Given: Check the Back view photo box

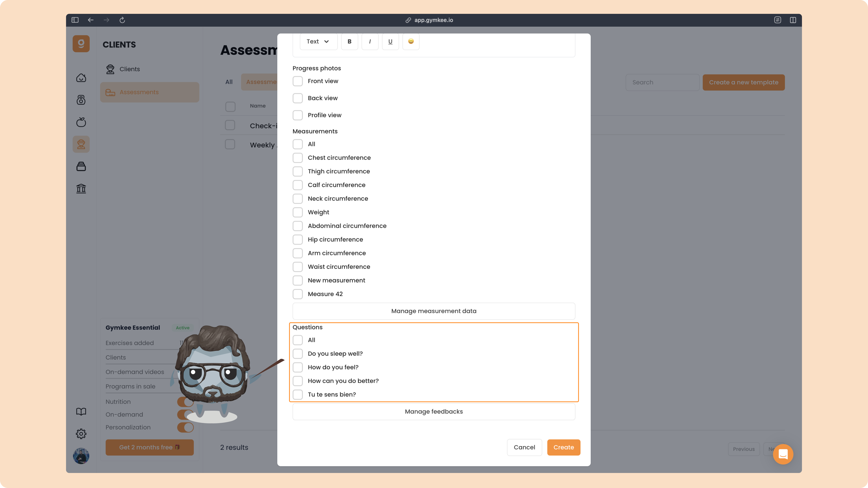Looking at the screenshot, I should click(x=298, y=98).
